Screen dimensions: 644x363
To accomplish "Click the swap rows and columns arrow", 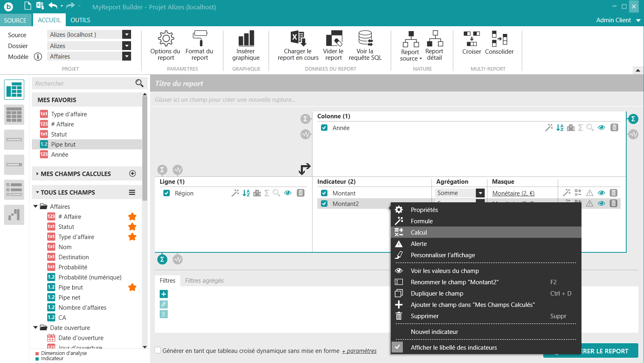I will tap(304, 169).
